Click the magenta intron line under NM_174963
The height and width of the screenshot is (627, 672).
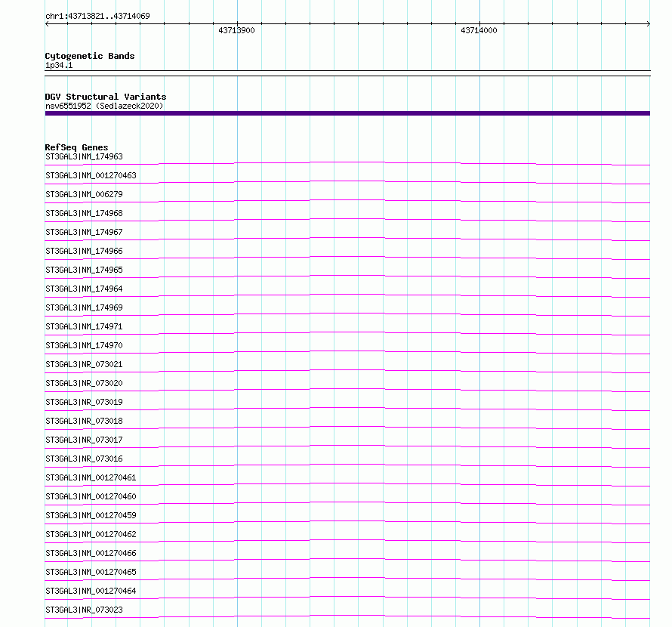click(x=347, y=162)
